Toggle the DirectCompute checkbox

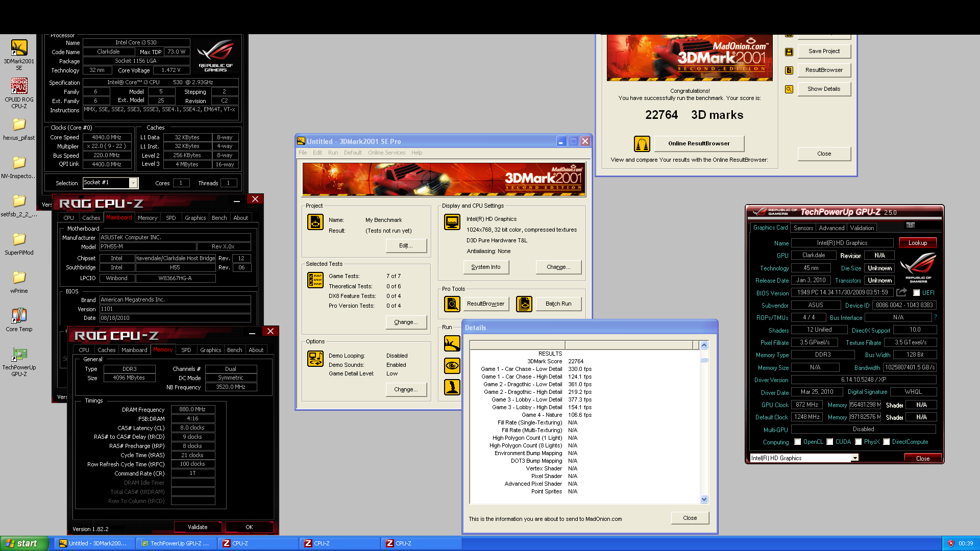point(887,442)
